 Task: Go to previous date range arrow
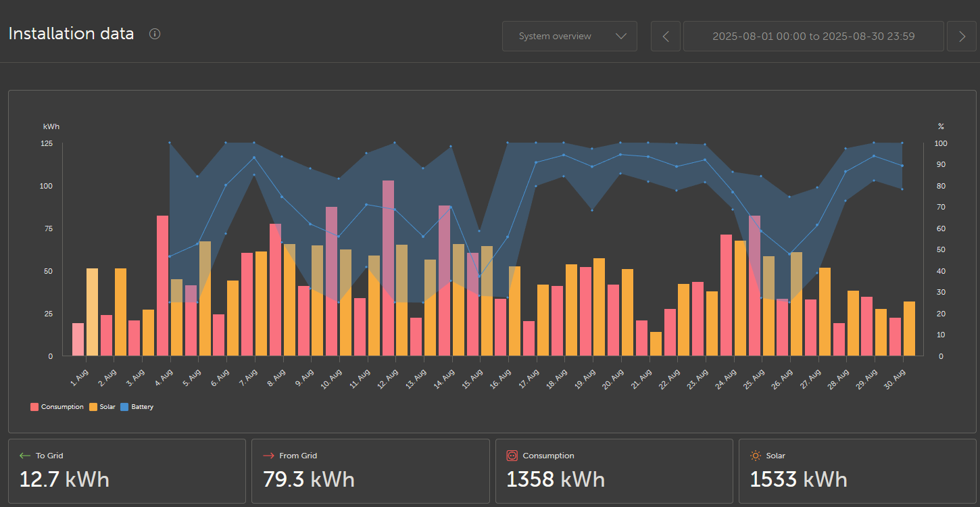(x=666, y=37)
